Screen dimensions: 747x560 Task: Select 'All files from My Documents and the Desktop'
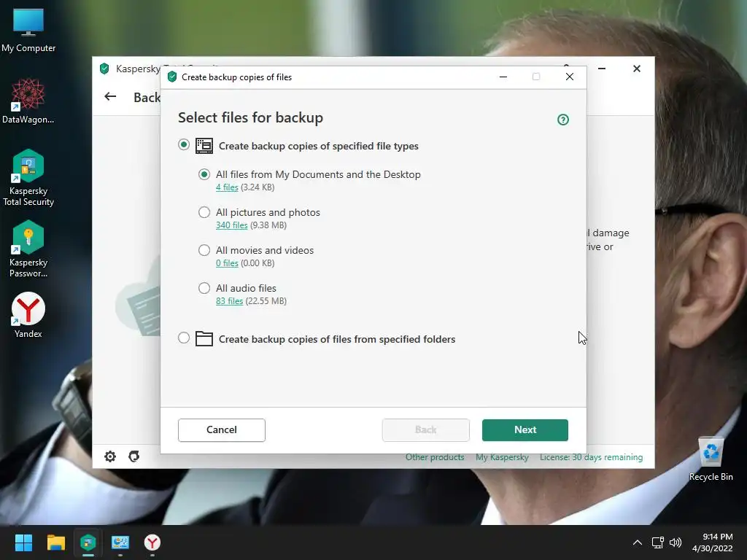click(204, 175)
